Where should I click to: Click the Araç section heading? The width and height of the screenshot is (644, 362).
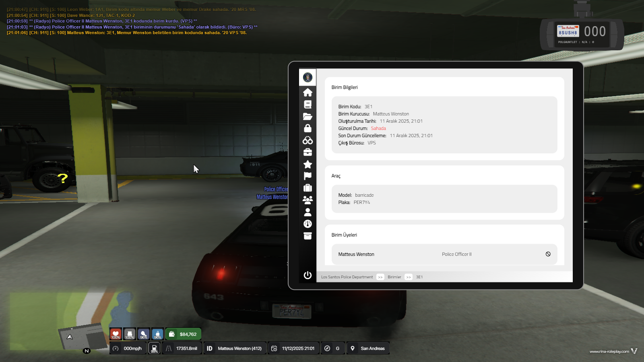tap(336, 176)
